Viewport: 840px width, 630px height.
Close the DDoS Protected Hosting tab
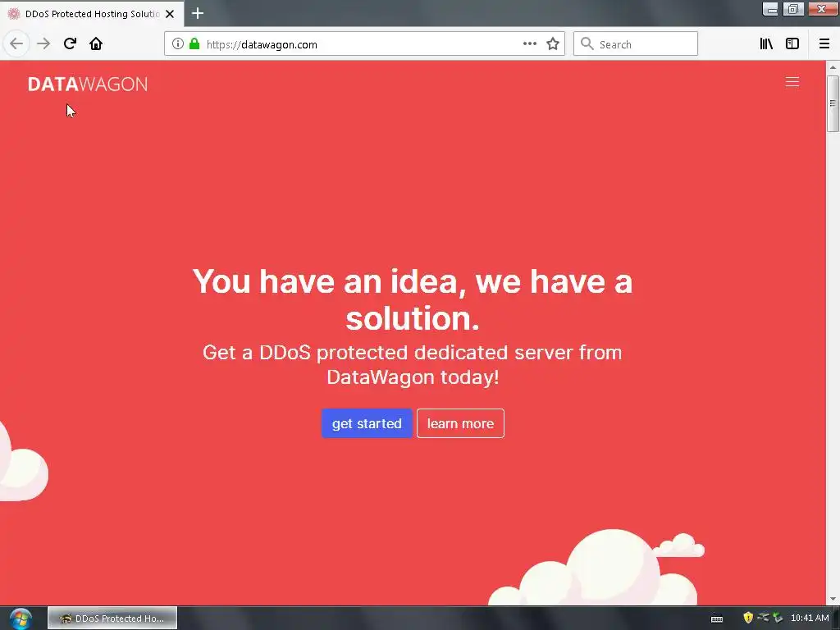tap(170, 14)
